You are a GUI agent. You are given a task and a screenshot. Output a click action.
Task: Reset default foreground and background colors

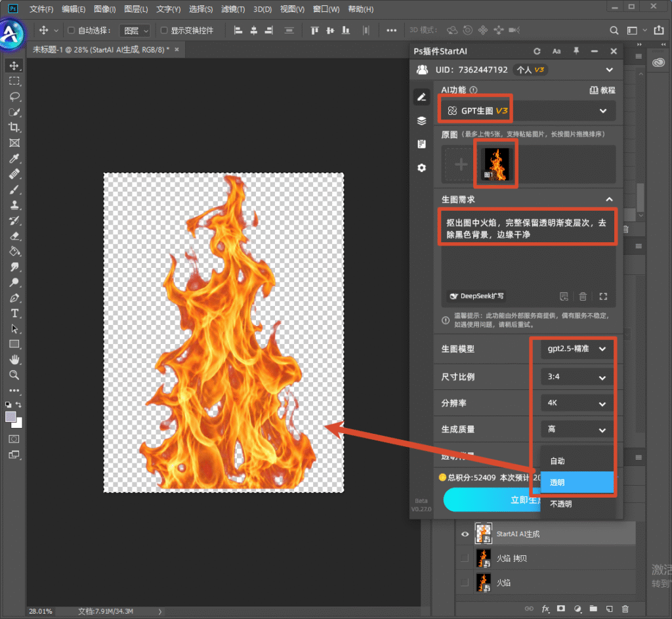pyautogui.click(x=8, y=404)
